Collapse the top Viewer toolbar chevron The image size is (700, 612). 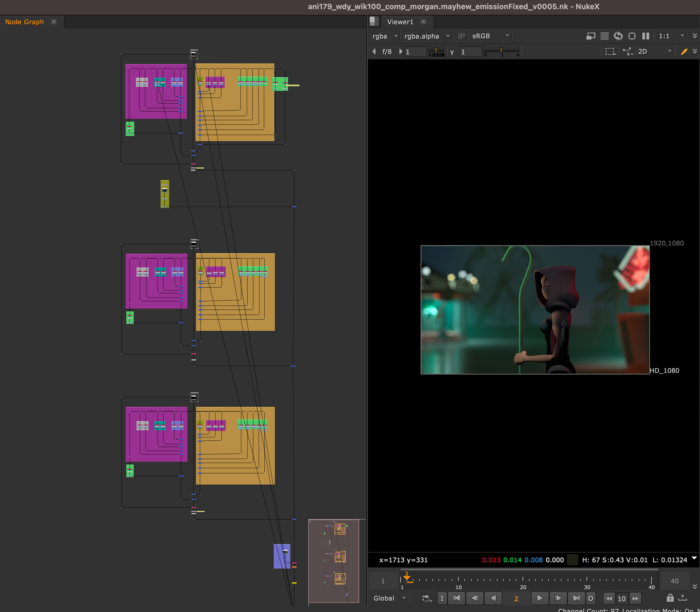[695, 36]
